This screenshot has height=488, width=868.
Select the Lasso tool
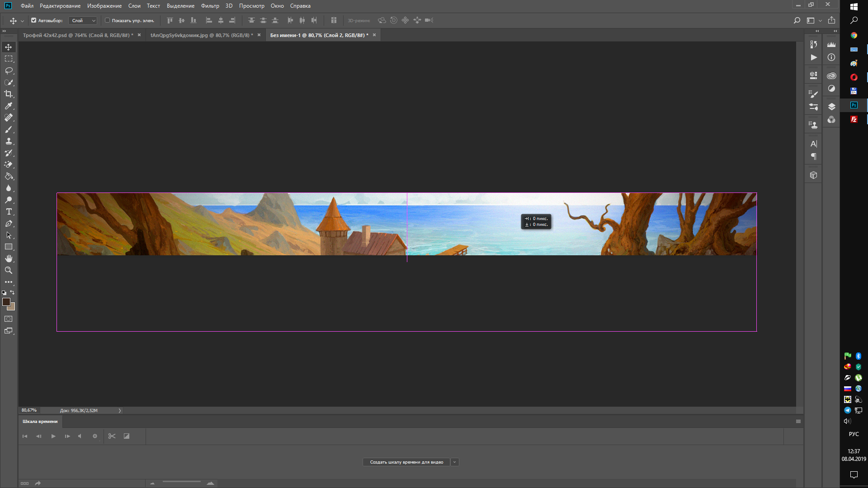9,70
